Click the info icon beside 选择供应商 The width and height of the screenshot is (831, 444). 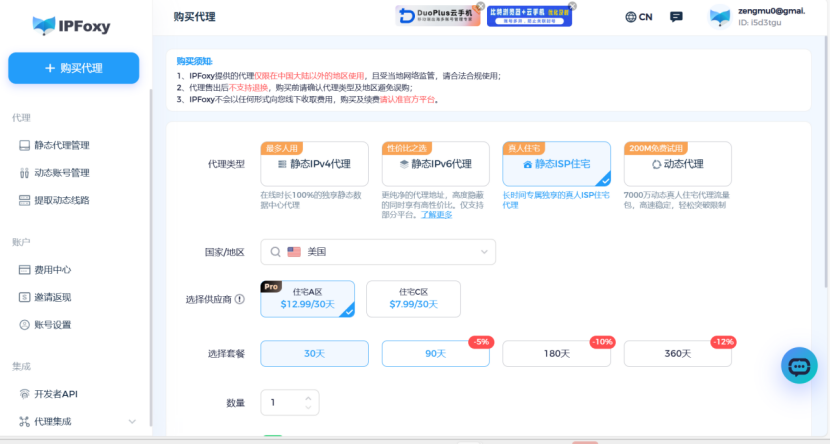[x=239, y=299]
